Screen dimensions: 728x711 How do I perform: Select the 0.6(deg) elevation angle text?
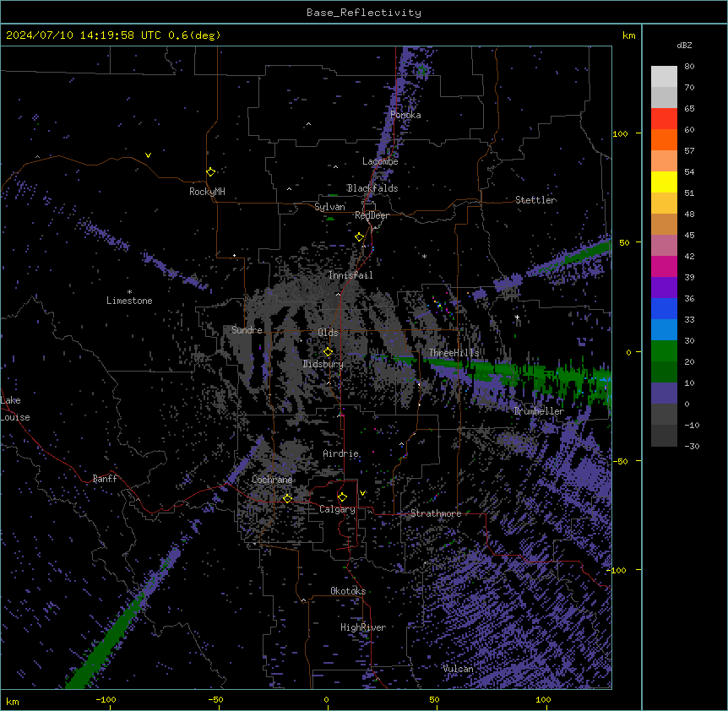point(194,35)
